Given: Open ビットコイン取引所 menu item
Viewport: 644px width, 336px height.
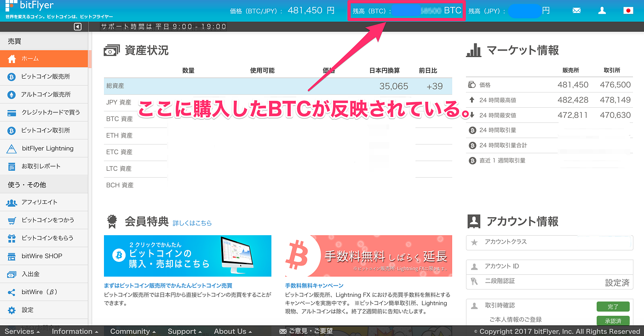Looking at the screenshot, I should pyautogui.click(x=44, y=130).
